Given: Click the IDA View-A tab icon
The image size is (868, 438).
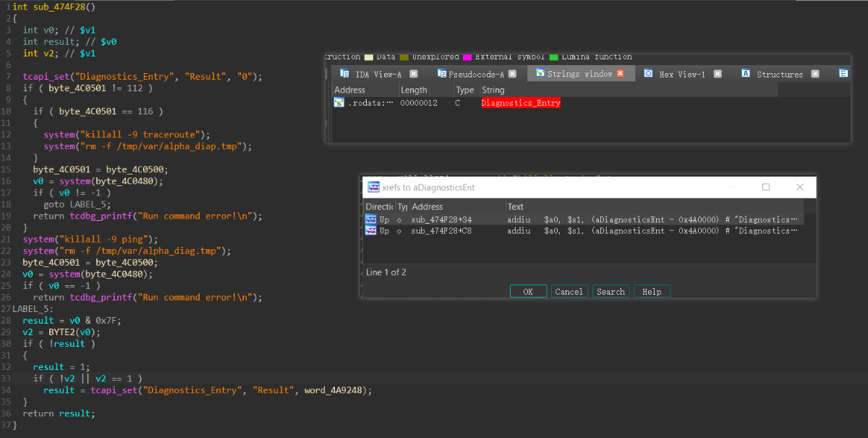Looking at the screenshot, I should click(x=343, y=74).
